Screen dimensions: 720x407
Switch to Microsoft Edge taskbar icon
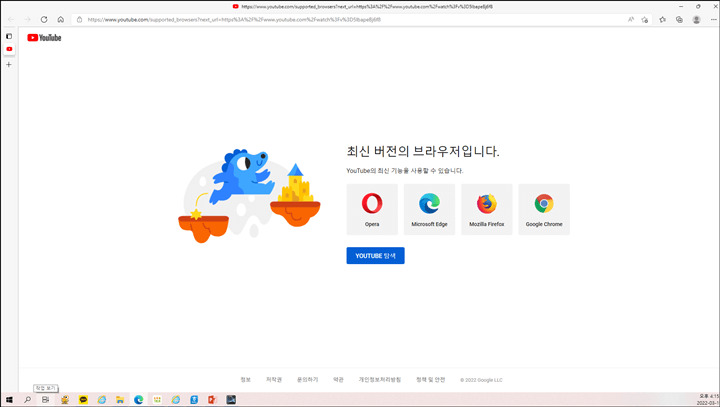coord(139,400)
